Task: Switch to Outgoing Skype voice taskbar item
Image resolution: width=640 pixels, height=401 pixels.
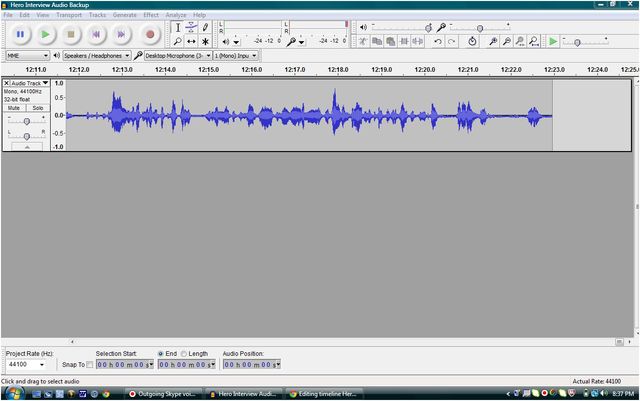Action: (x=163, y=394)
